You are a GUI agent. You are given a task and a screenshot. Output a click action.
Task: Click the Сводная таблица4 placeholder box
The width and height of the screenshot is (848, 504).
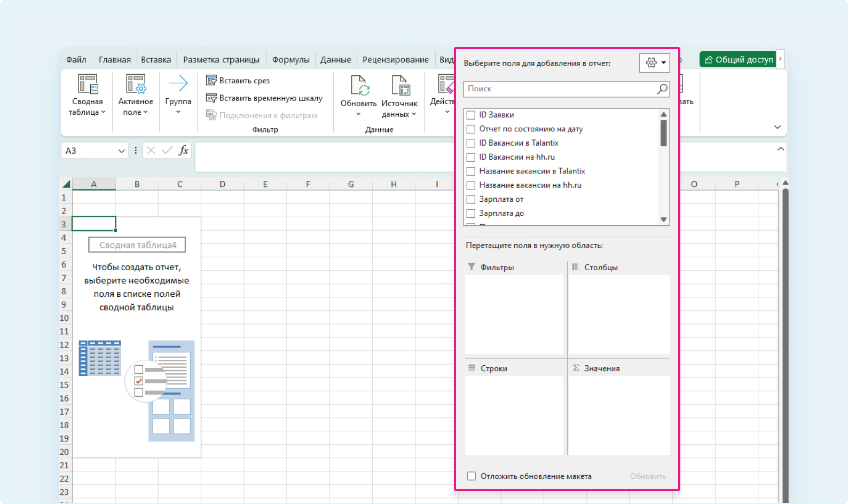click(137, 245)
